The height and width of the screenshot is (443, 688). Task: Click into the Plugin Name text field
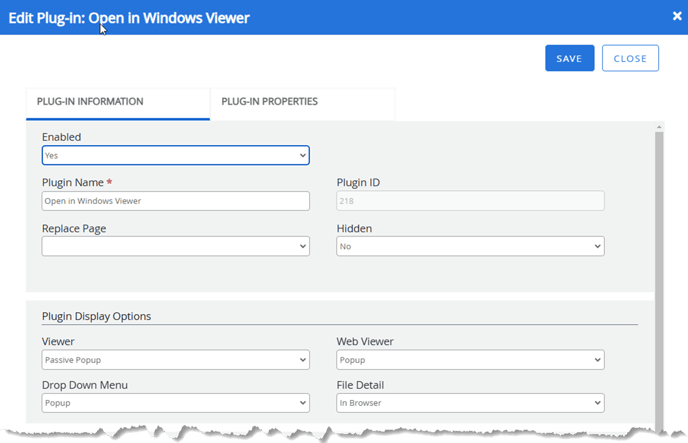176,201
